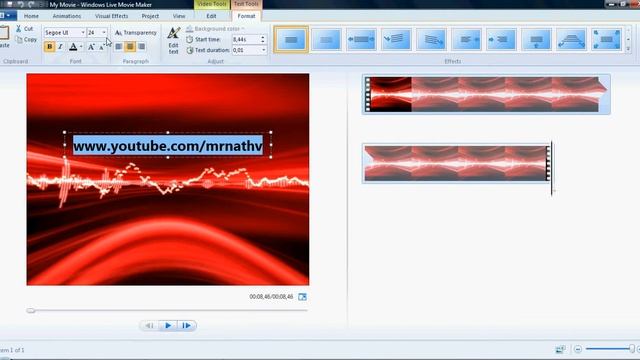Open the Visual Effects ribbon tab
Viewport: 640px width, 360px height.
coord(111,16)
